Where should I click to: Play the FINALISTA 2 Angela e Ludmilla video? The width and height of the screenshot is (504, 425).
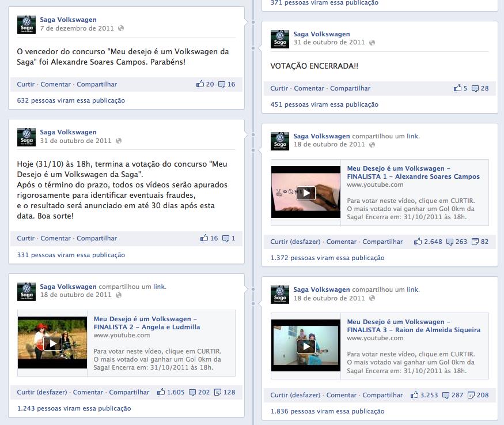coord(52,344)
